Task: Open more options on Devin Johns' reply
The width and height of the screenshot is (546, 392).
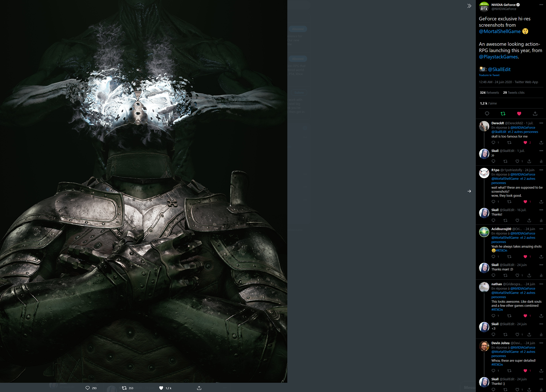Action: (x=541, y=343)
